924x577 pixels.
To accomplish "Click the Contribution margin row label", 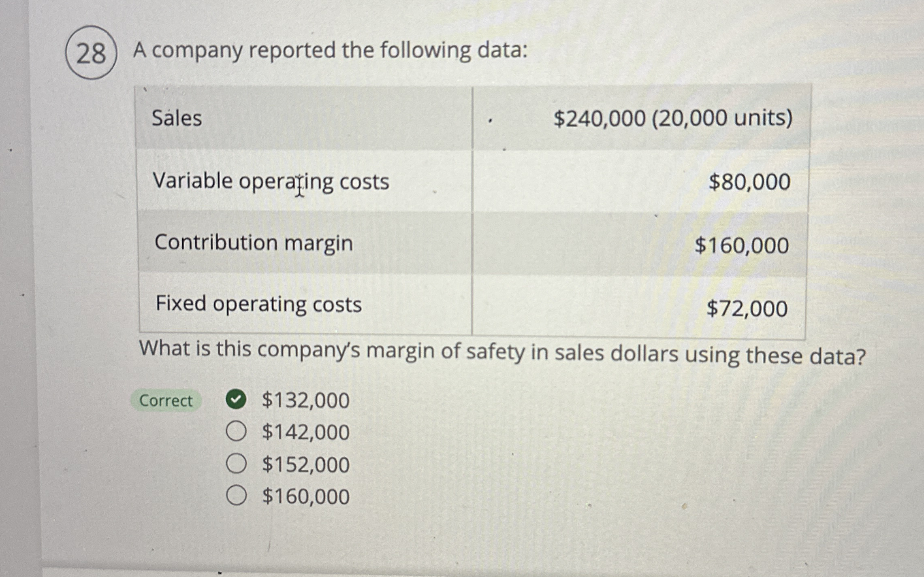I will pos(254,244).
